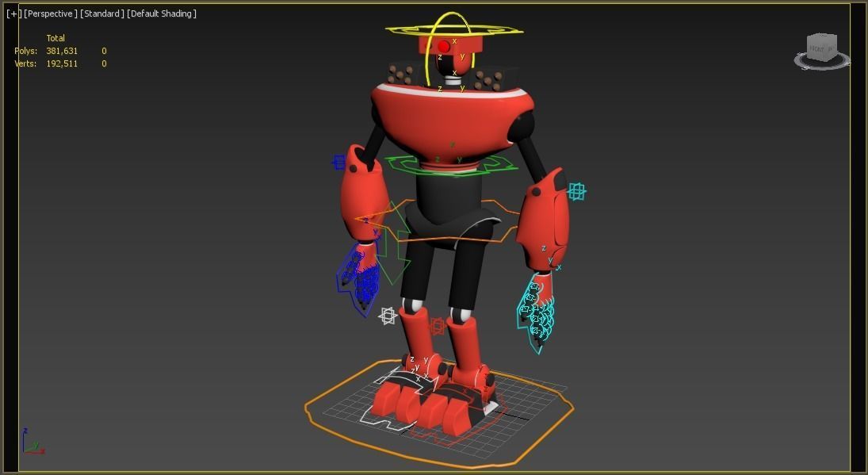Select the red knee box control
Screen dimensions: 868x475
pyautogui.click(x=438, y=326)
